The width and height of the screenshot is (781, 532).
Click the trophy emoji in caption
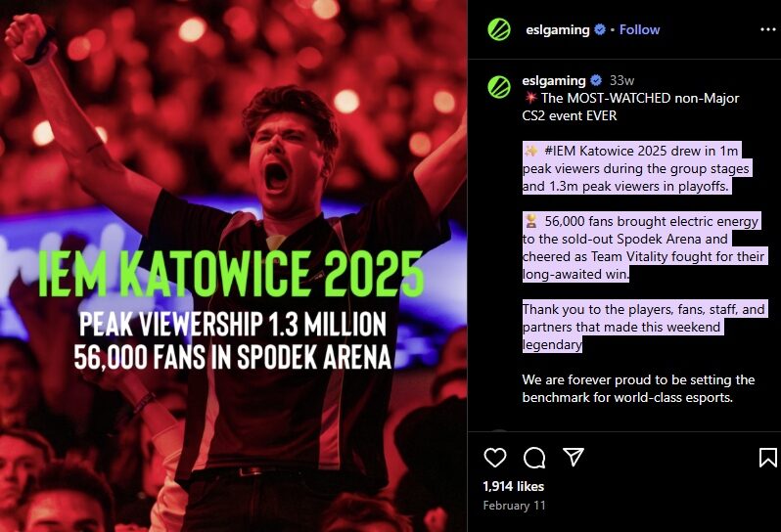tap(531, 220)
